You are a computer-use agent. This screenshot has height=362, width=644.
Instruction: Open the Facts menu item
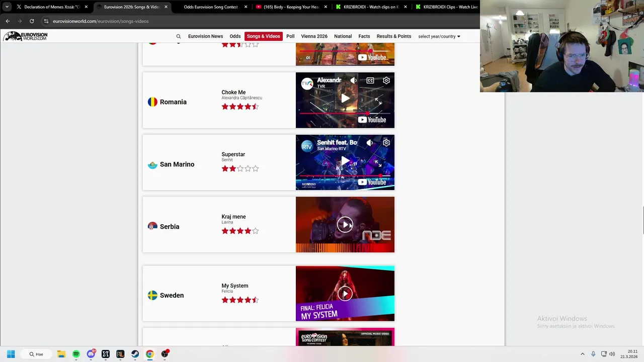[x=364, y=36]
